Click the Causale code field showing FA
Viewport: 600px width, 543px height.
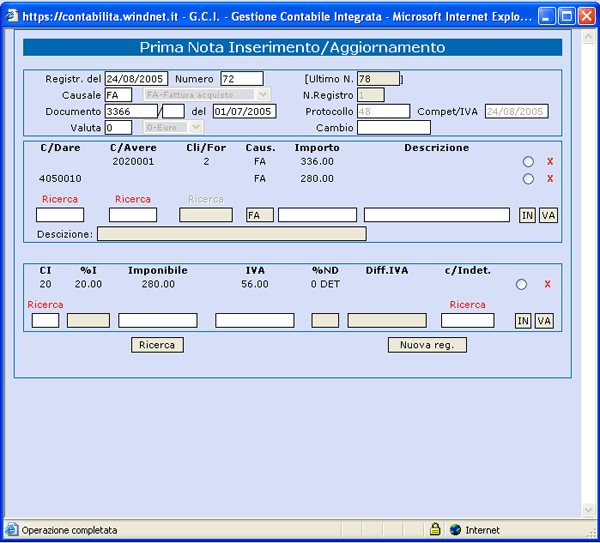(x=118, y=95)
